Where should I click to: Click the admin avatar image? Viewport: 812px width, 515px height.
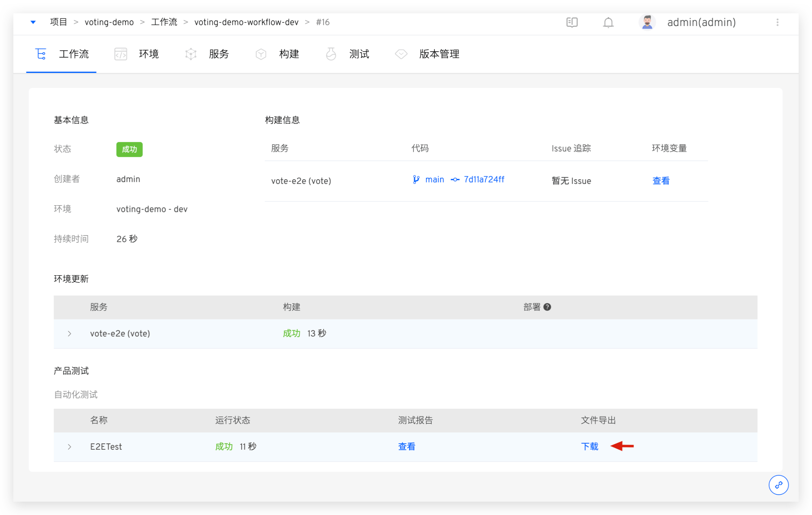[647, 22]
